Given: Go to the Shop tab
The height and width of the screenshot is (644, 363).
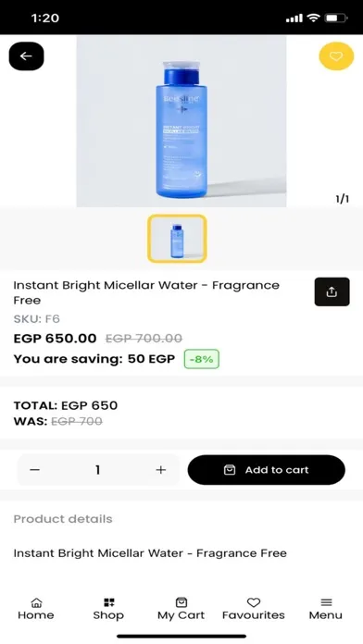Looking at the screenshot, I should point(108,609).
